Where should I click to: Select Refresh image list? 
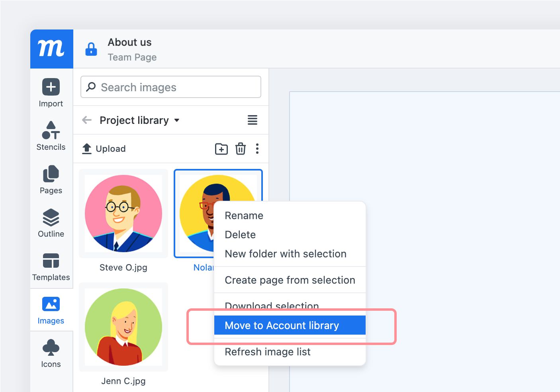pos(290,352)
